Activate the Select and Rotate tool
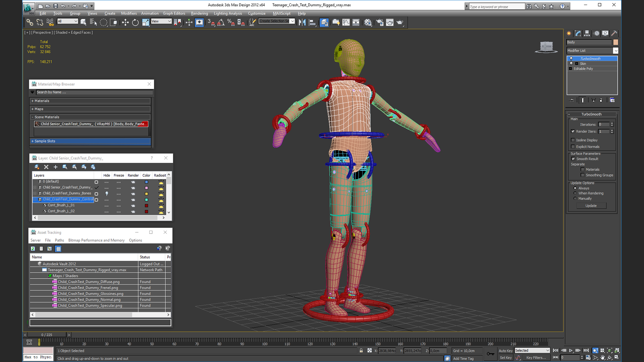644x362 pixels. tap(135, 22)
